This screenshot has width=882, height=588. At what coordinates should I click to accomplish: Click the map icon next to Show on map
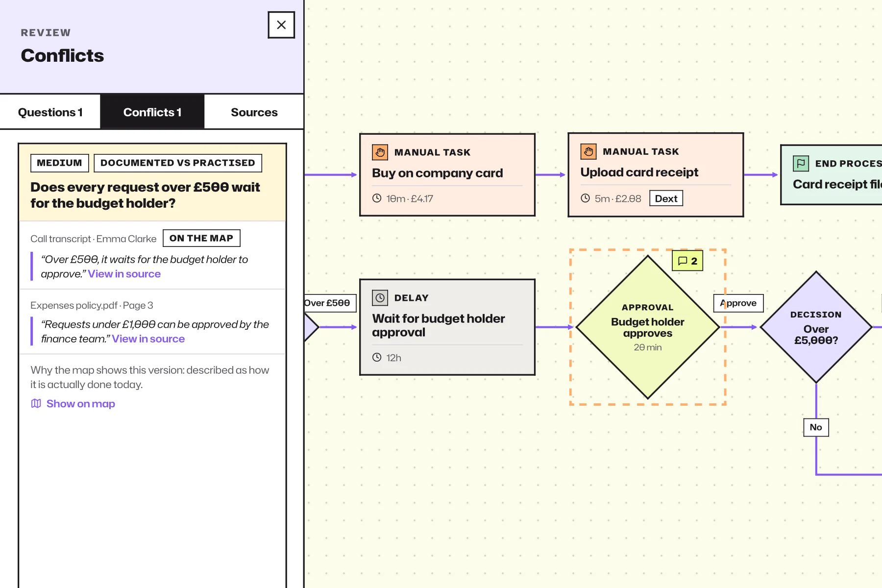(36, 404)
